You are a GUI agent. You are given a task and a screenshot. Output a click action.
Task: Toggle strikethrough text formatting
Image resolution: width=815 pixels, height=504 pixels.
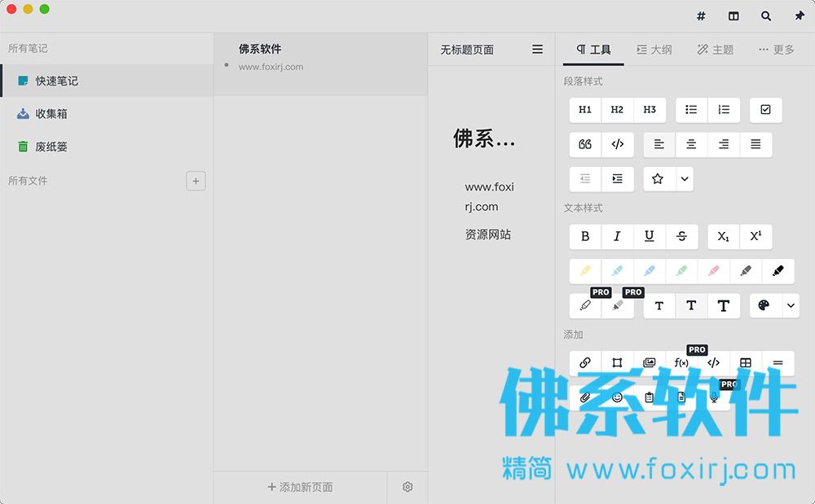click(x=682, y=237)
